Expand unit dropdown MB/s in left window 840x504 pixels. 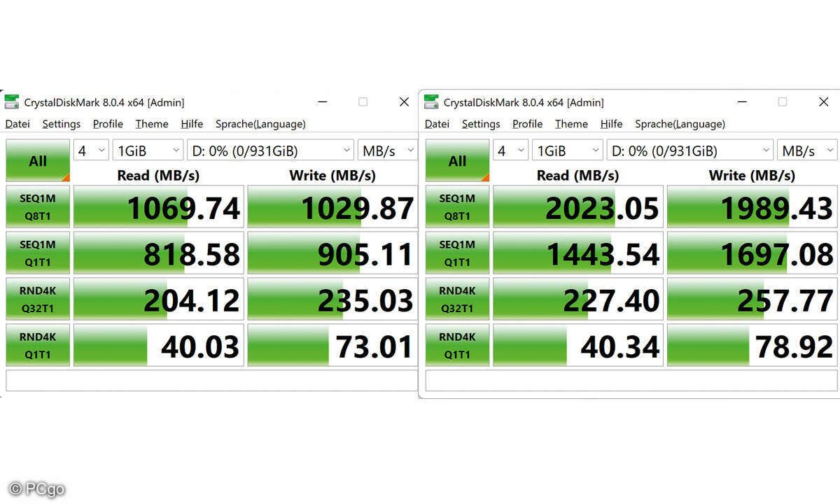tap(387, 150)
